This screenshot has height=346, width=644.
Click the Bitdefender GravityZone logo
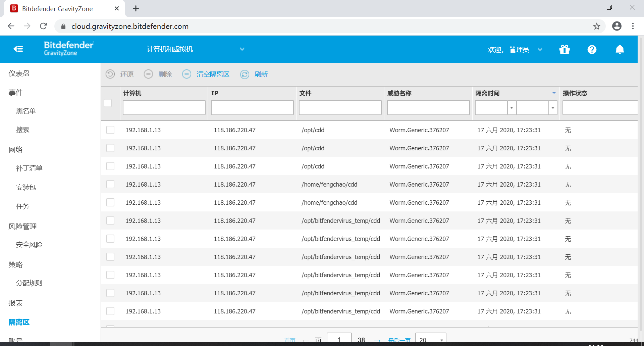[69, 49]
